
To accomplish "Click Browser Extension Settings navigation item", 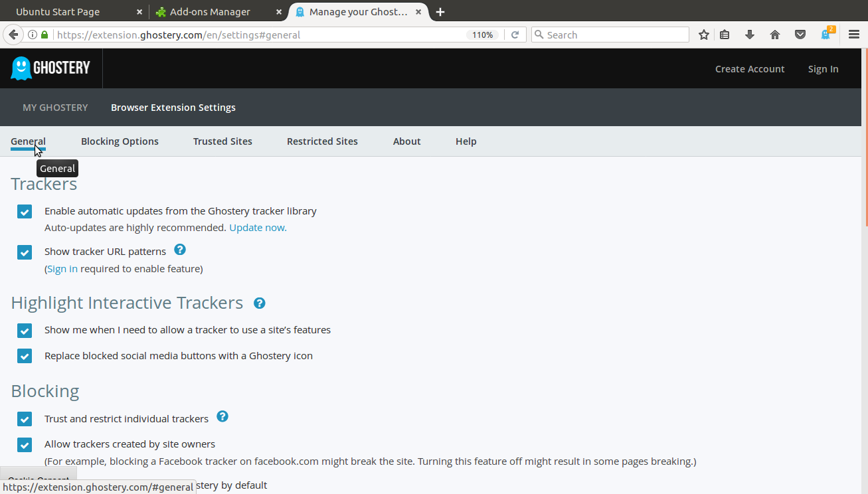I will 173,107.
